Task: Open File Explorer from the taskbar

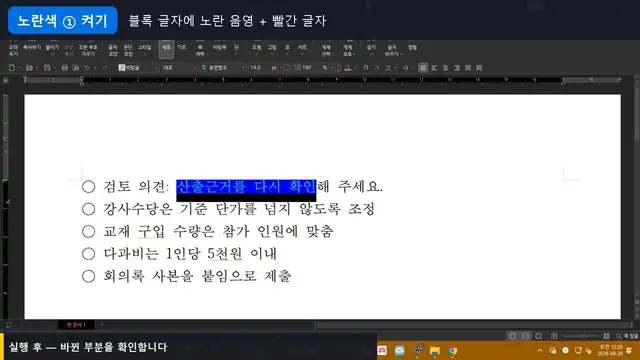Action: [x=435, y=351]
